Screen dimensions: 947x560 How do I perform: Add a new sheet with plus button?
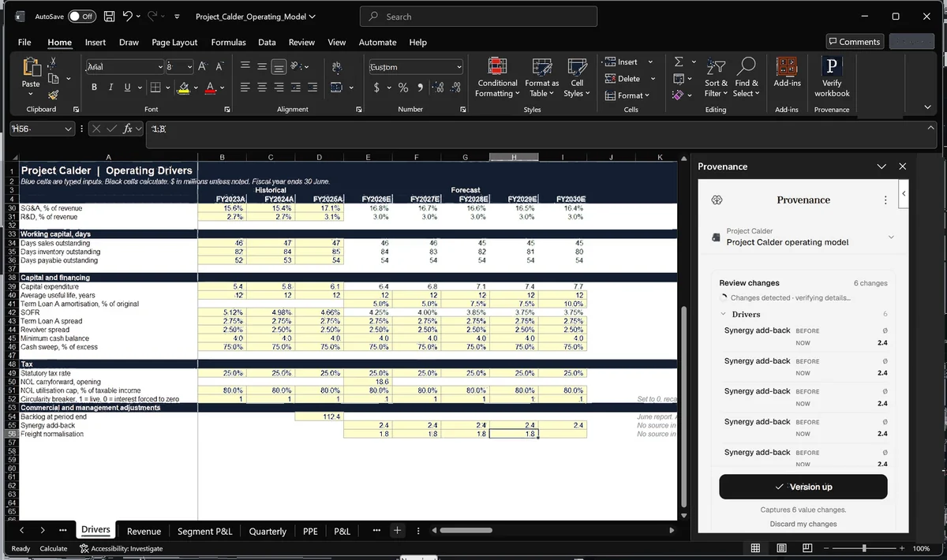coord(398,531)
